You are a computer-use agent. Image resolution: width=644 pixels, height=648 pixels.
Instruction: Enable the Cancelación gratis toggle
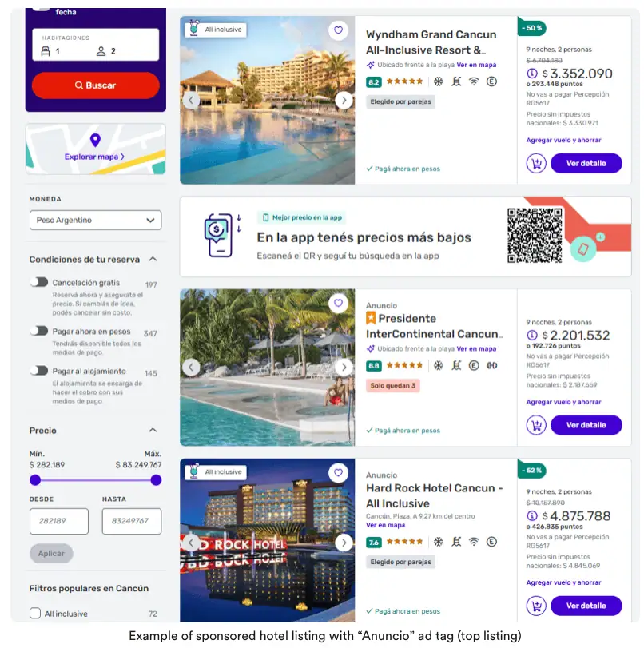[39, 282]
